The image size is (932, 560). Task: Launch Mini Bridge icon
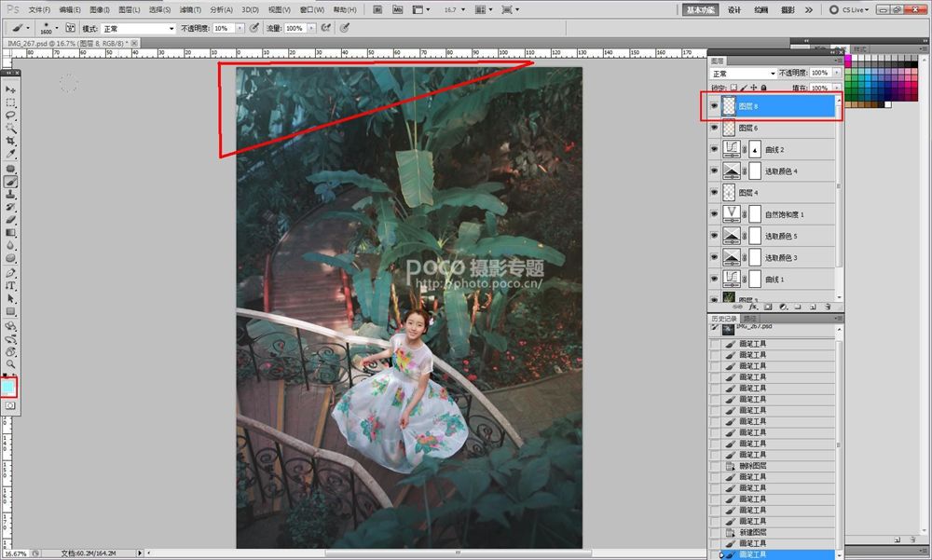click(398, 9)
